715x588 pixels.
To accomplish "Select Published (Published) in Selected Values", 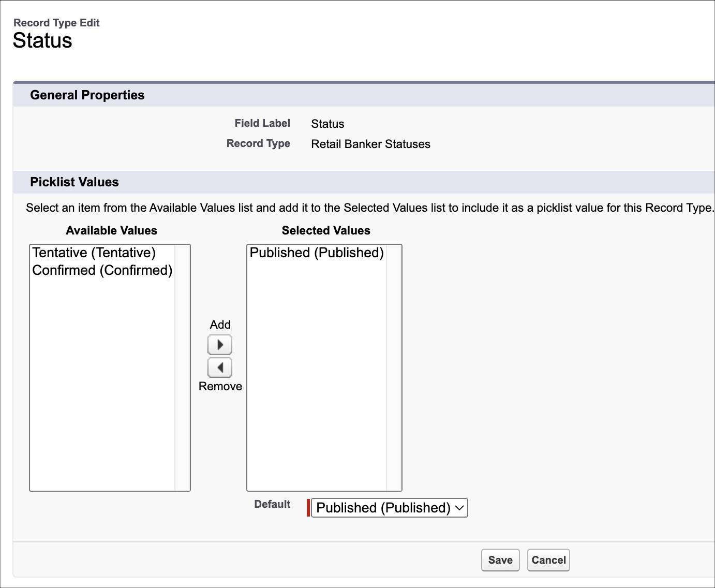I will pos(317,253).
